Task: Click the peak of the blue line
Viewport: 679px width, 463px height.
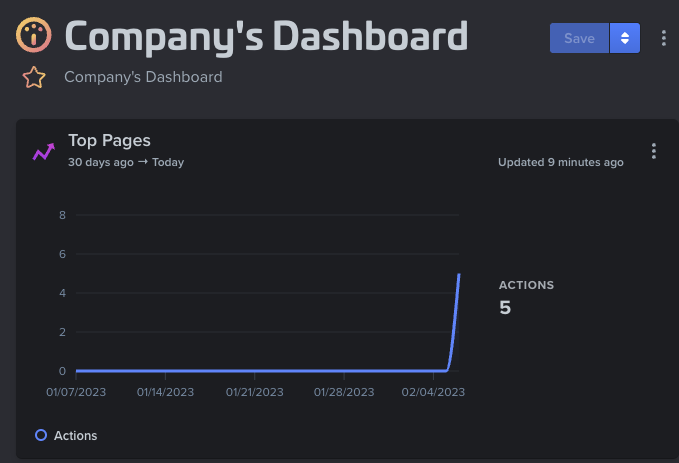Action: [459, 274]
